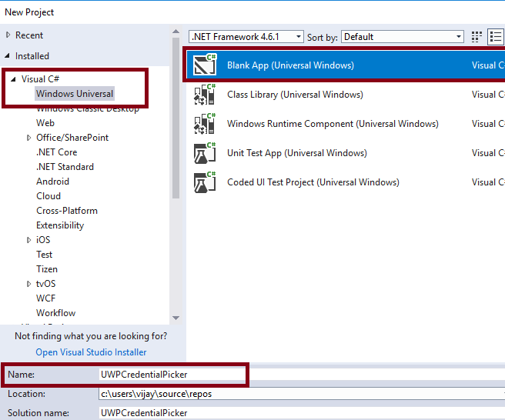Screen dimensions: 505x420
Task: Select Windows Universal in tree
Action: tap(75, 94)
